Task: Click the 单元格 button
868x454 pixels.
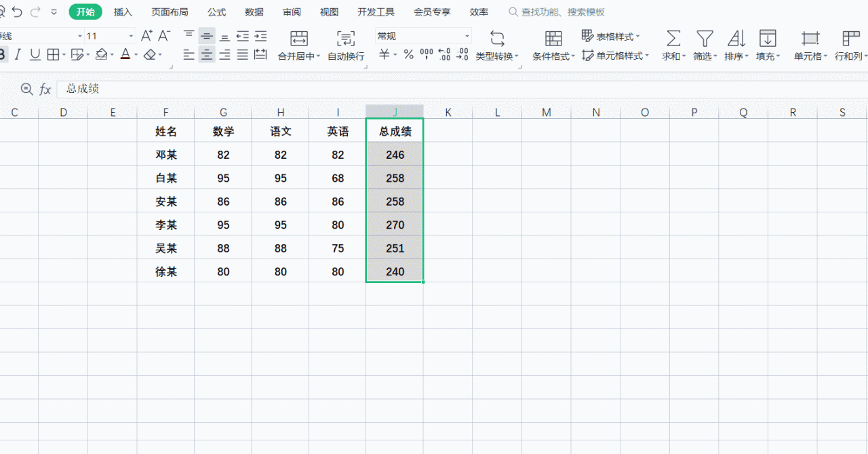Action: (810, 45)
